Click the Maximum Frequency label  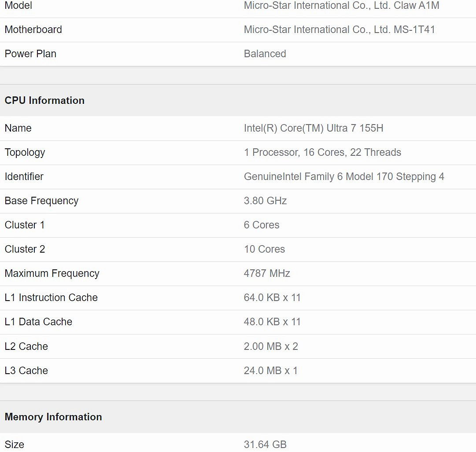52,273
